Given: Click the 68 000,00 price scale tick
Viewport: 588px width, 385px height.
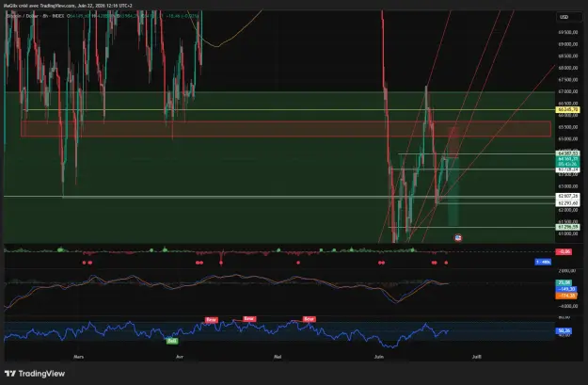Looking at the screenshot, I should (567, 68).
